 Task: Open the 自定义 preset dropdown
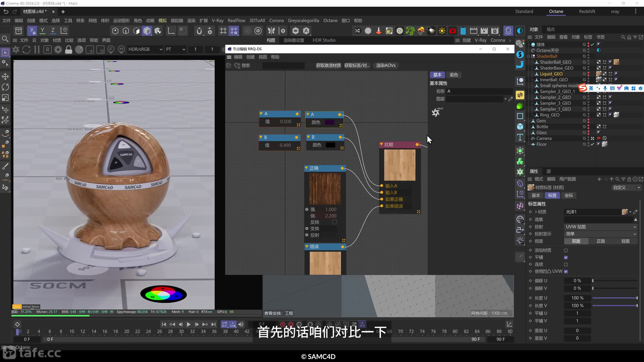(626, 188)
